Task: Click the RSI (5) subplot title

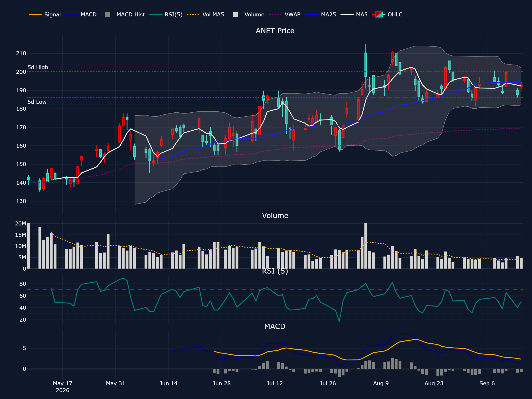Action: 275,271
